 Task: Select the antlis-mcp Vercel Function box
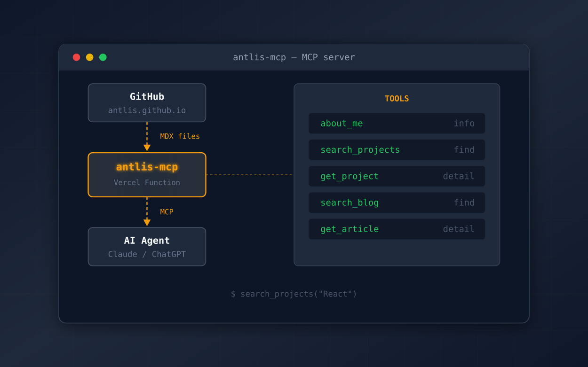[x=147, y=175]
